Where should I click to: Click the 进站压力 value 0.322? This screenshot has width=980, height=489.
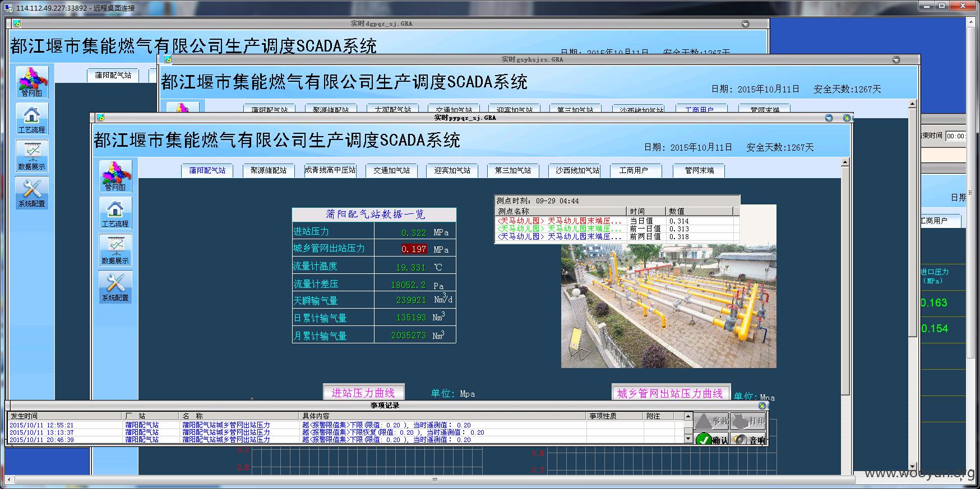414,232
